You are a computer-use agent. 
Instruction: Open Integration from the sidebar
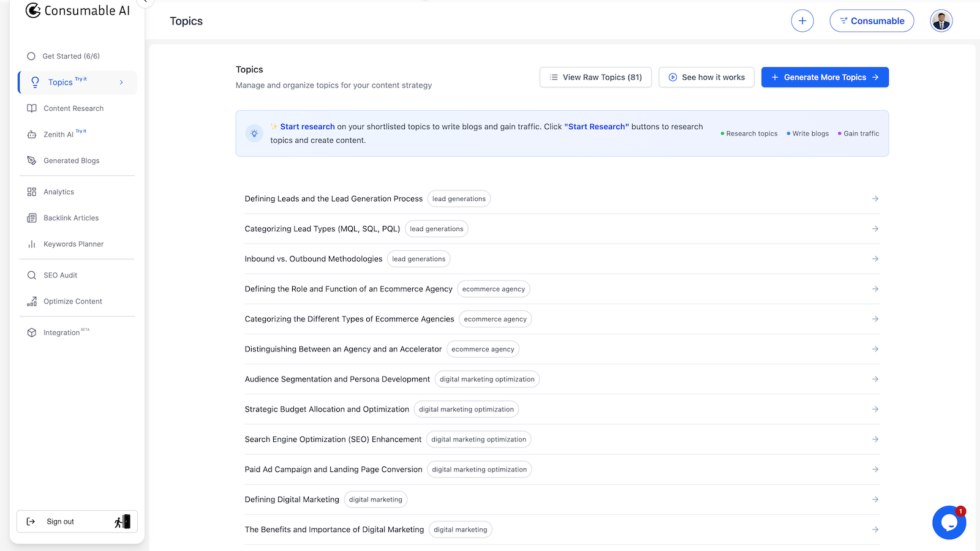coord(61,333)
